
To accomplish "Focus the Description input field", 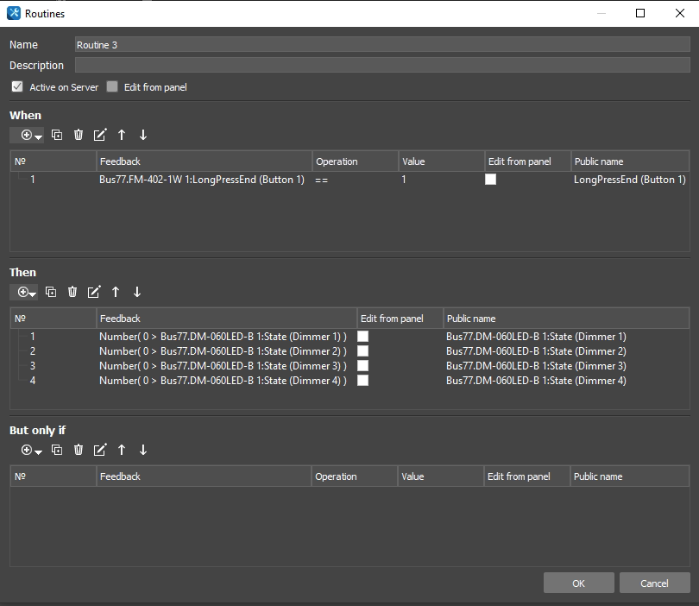I will [x=381, y=65].
